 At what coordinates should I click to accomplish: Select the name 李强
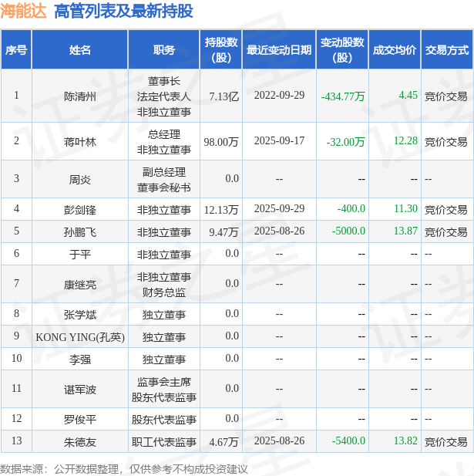pos(80,360)
